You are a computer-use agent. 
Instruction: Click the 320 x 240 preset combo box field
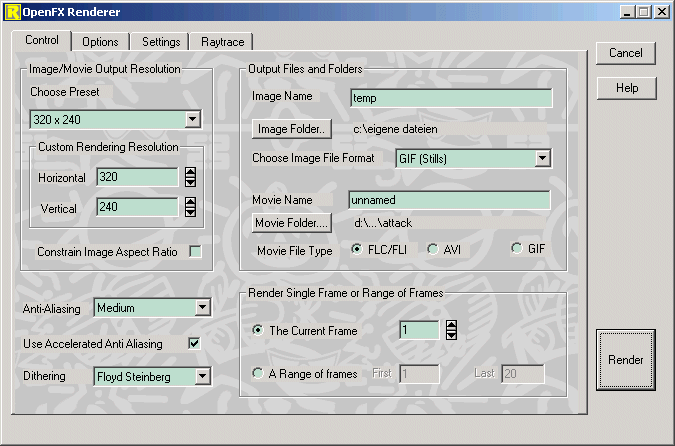pyautogui.click(x=115, y=120)
